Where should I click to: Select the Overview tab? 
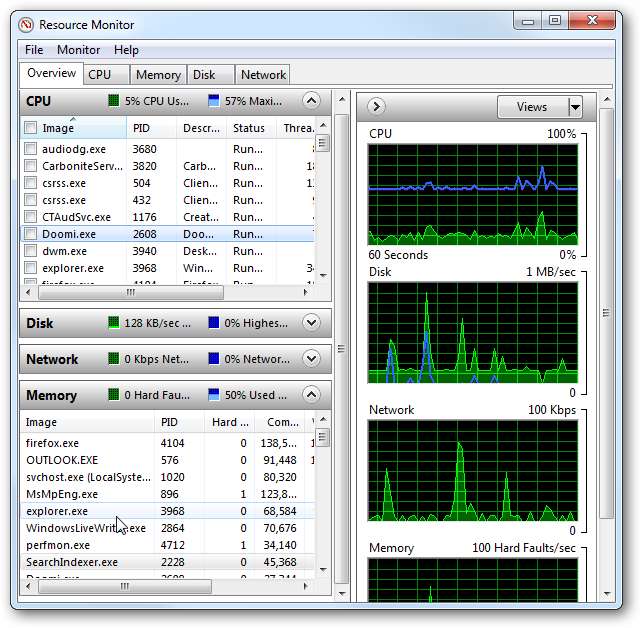52,73
